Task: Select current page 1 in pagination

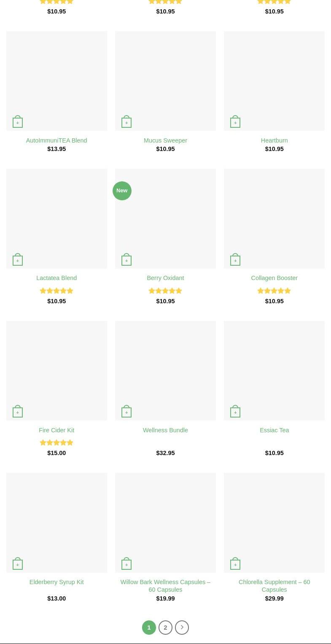Action: point(149,628)
